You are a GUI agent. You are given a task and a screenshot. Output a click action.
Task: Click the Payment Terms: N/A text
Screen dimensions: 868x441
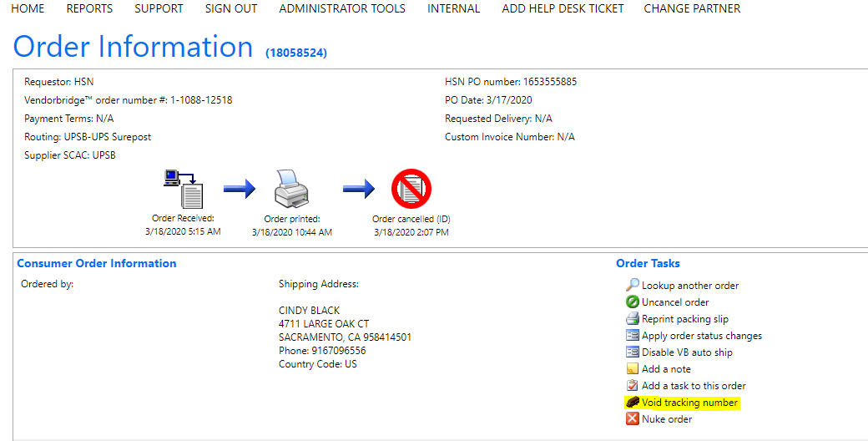[68, 119]
